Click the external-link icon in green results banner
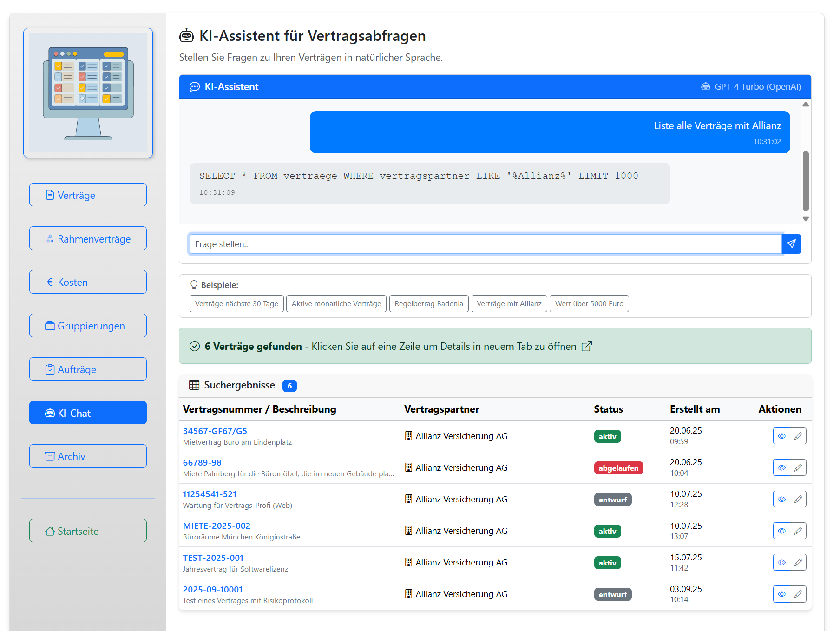 click(x=587, y=346)
